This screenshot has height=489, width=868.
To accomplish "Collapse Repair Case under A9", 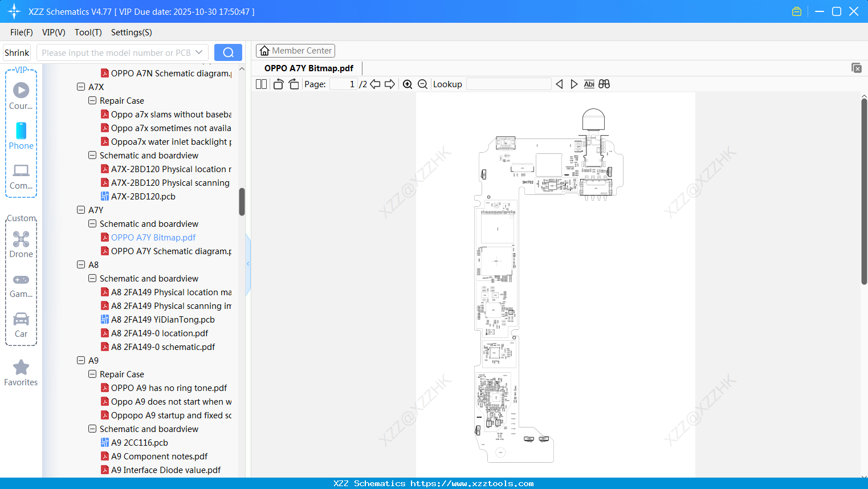I will [92, 374].
